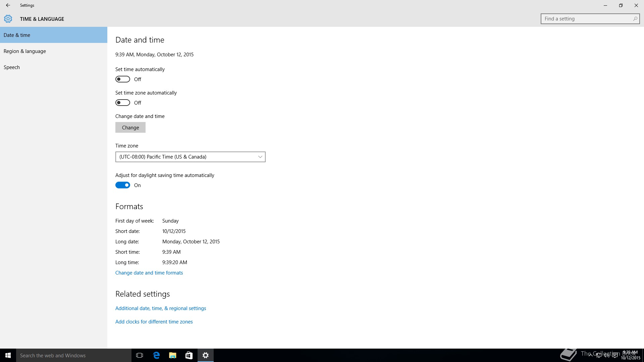Open Task View from the taskbar
Image resolution: width=644 pixels, height=362 pixels.
pos(140,355)
